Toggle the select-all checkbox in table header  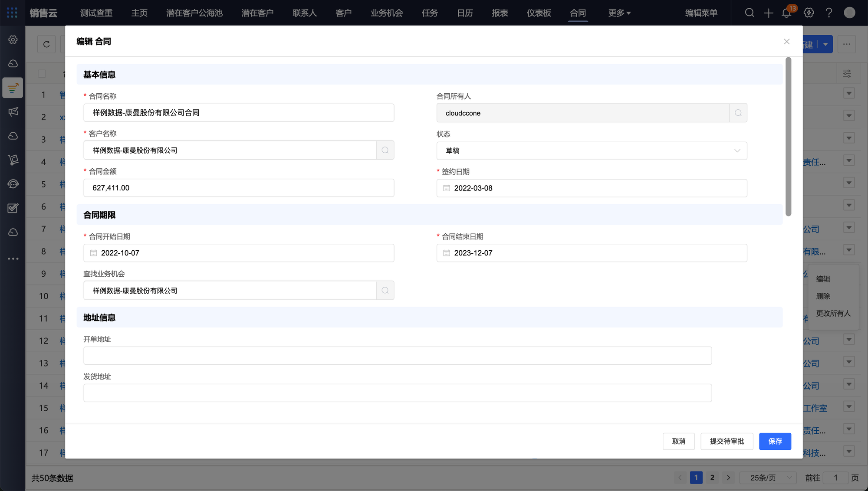[x=42, y=74]
